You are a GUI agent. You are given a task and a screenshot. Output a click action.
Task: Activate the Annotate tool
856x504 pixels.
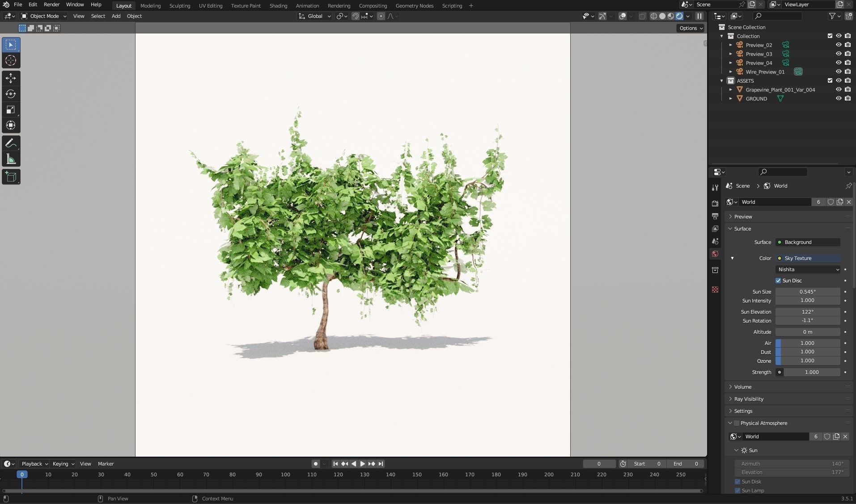coord(10,143)
